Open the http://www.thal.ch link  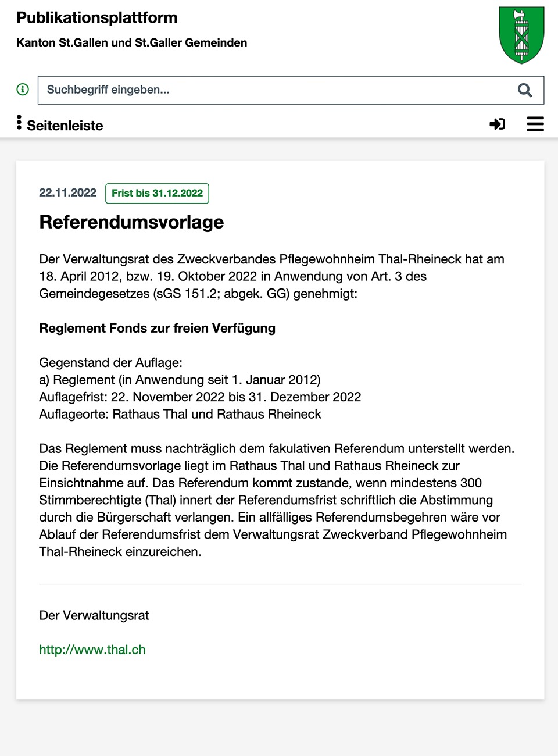pos(92,650)
